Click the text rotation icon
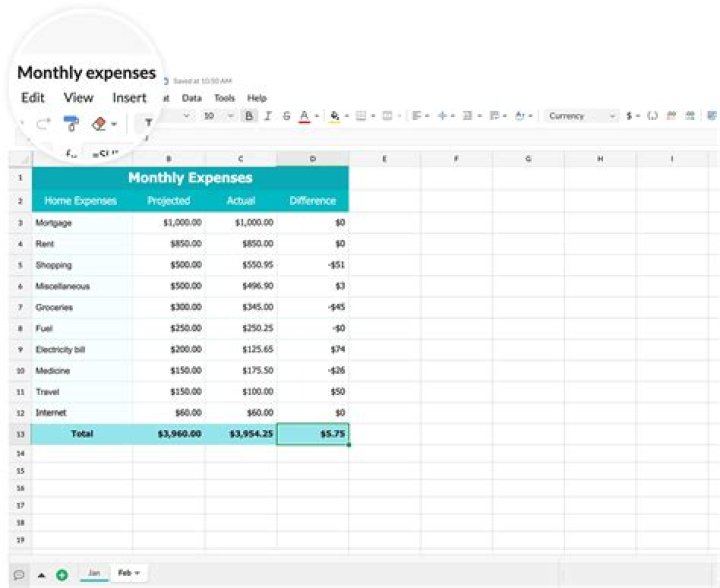This screenshot has height=588, width=720. point(520,116)
